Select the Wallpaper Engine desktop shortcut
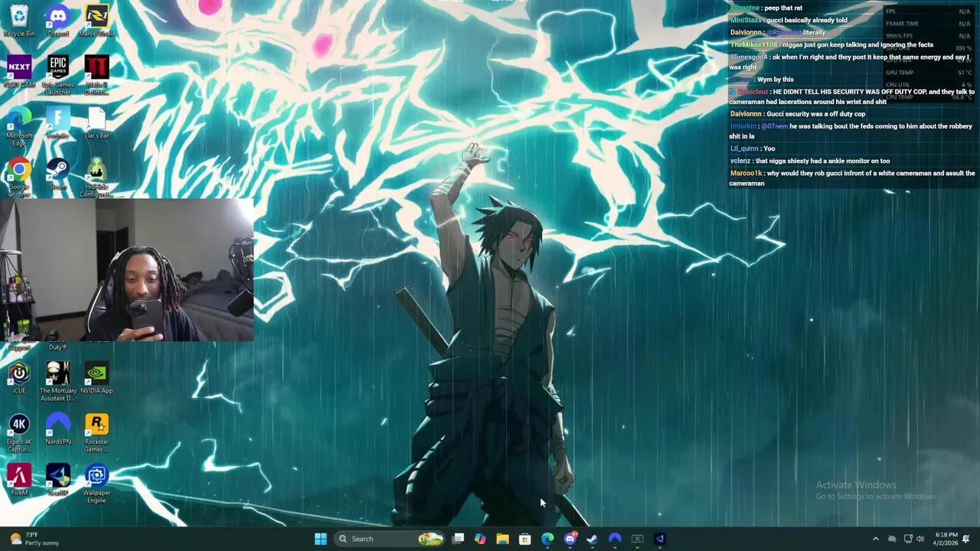Image resolution: width=980 pixels, height=551 pixels. coord(96,484)
